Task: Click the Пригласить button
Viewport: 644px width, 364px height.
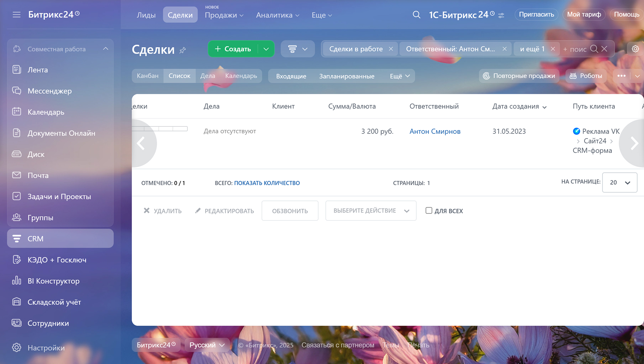Action: (536, 14)
